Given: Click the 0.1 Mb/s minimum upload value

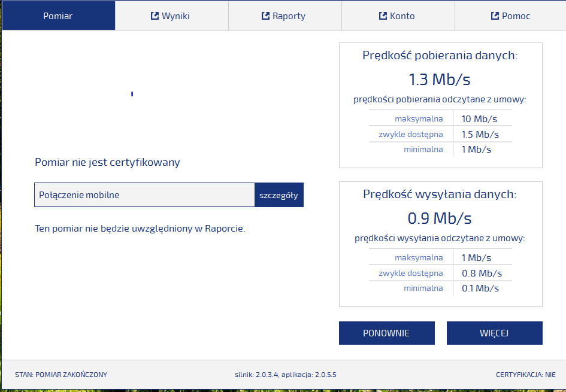Looking at the screenshot, I should (x=480, y=288).
